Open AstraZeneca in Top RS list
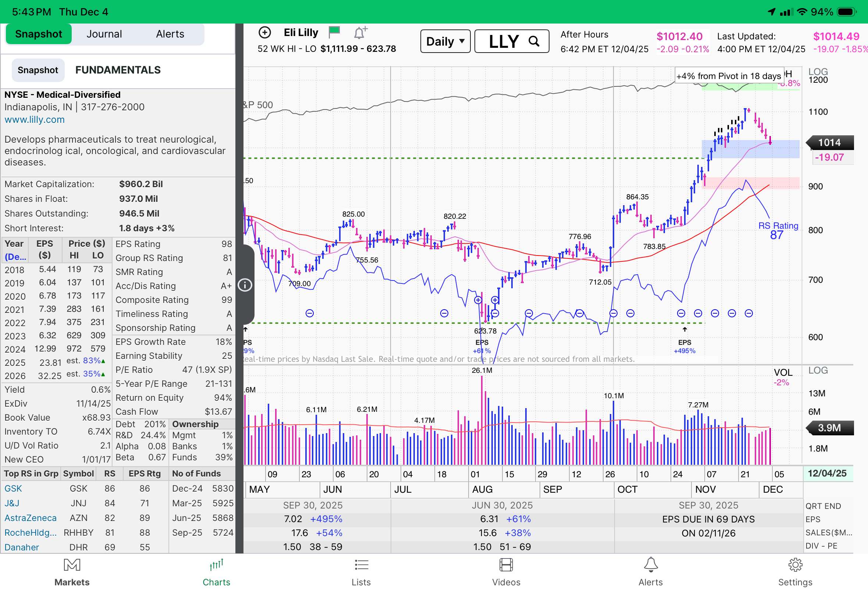 click(x=30, y=518)
